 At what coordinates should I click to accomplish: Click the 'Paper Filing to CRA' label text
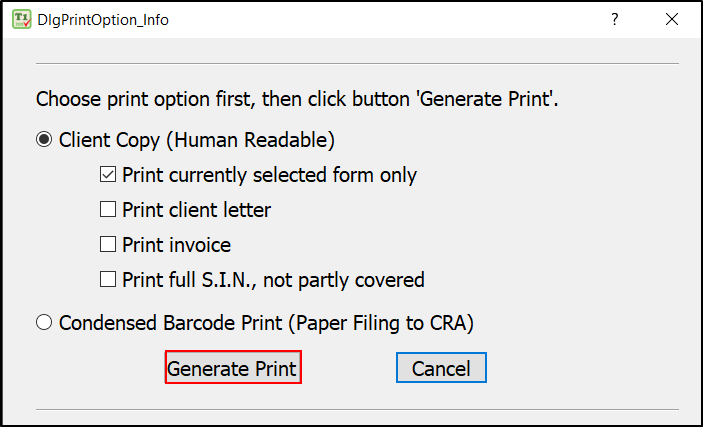click(381, 323)
